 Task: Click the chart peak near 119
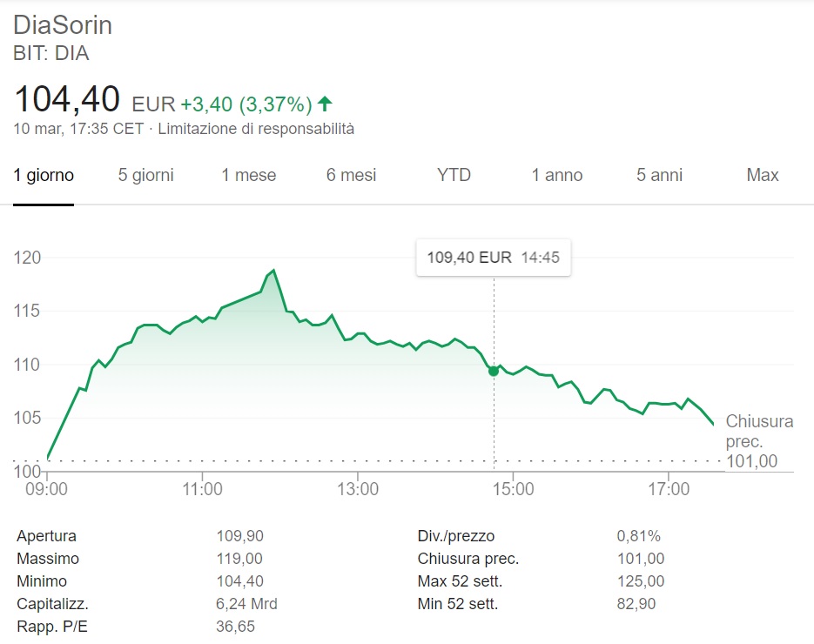coord(273,271)
